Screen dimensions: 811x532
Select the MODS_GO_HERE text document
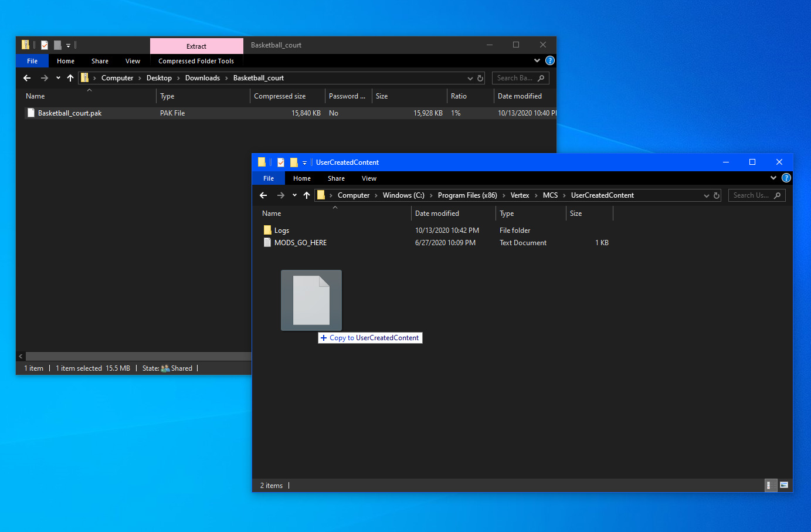pos(300,243)
